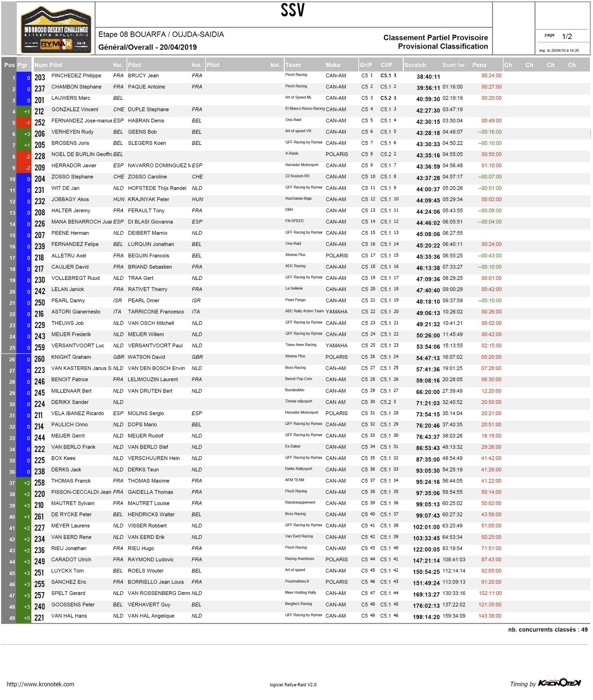Click race number 214
The height and width of the screenshot is (700, 593).
39,426
